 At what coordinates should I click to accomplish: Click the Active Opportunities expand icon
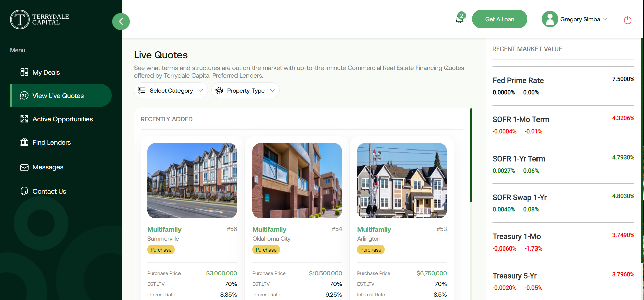24,119
